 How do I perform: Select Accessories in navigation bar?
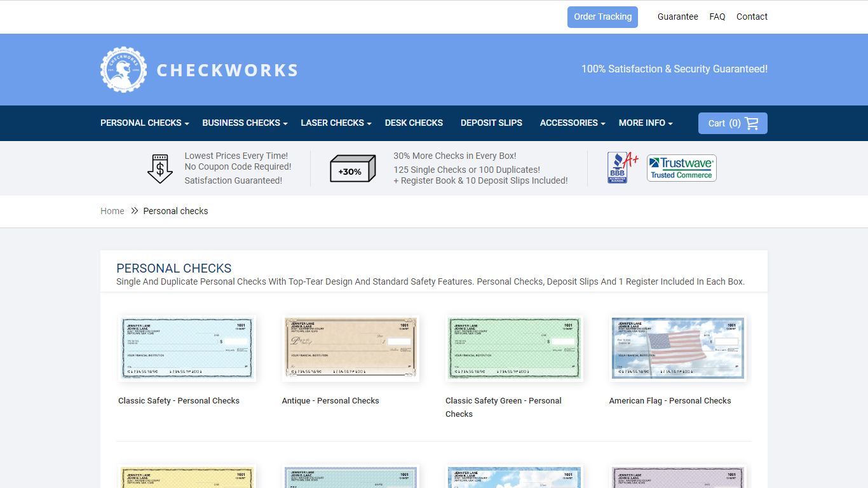[x=569, y=123]
